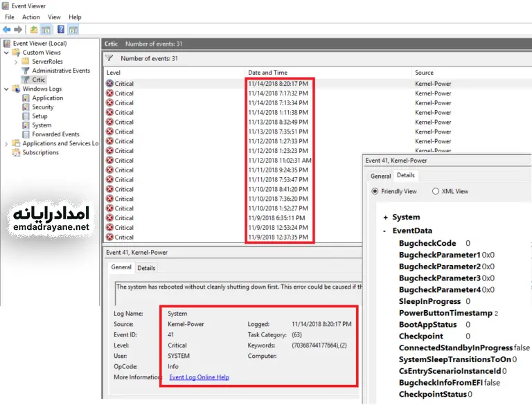Click the SleepInProgress entry in EventData
The width and height of the screenshot is (532, 405).
pyautogui.click(x=434, y=302)
